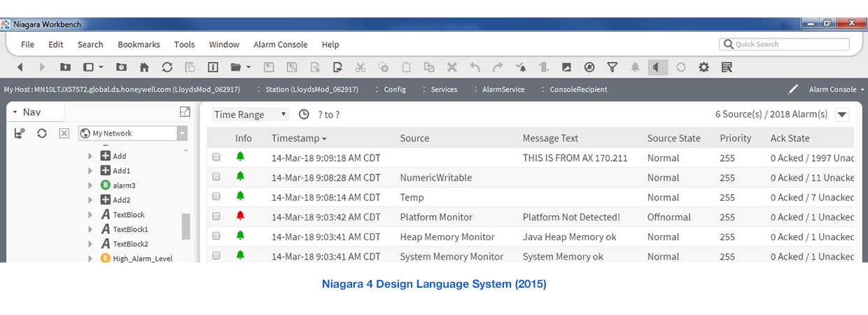
Task: Click the export document arrow icon
Action: (337, 67)
